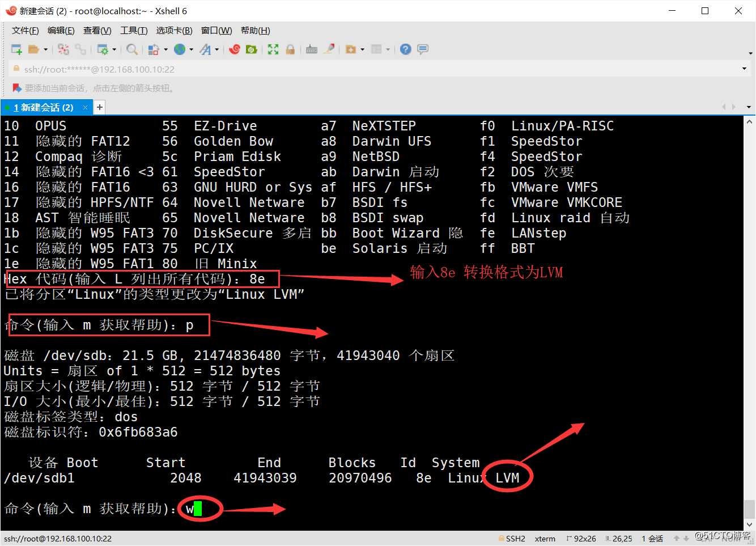This screenshot has width=756, height=546.
Task: Expand the Encoding globe dropdown arrow
Action: tap(192, 49)
